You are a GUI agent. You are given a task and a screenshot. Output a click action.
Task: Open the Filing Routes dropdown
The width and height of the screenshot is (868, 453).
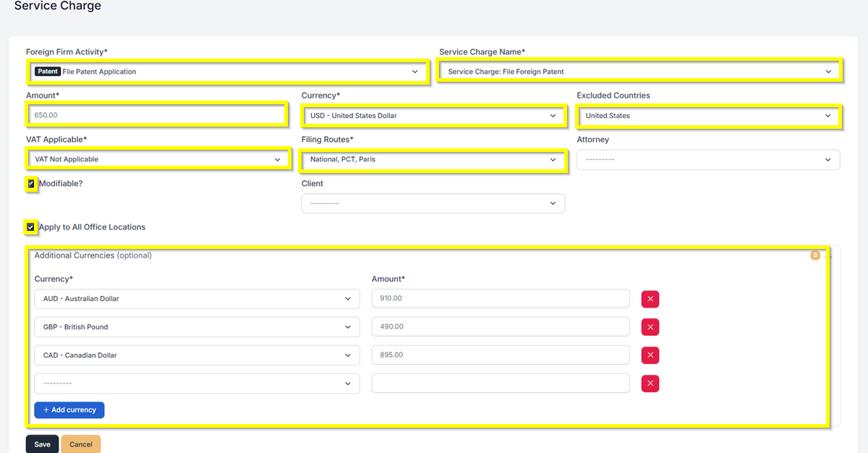pyautogui.click(x=433, y=159)
